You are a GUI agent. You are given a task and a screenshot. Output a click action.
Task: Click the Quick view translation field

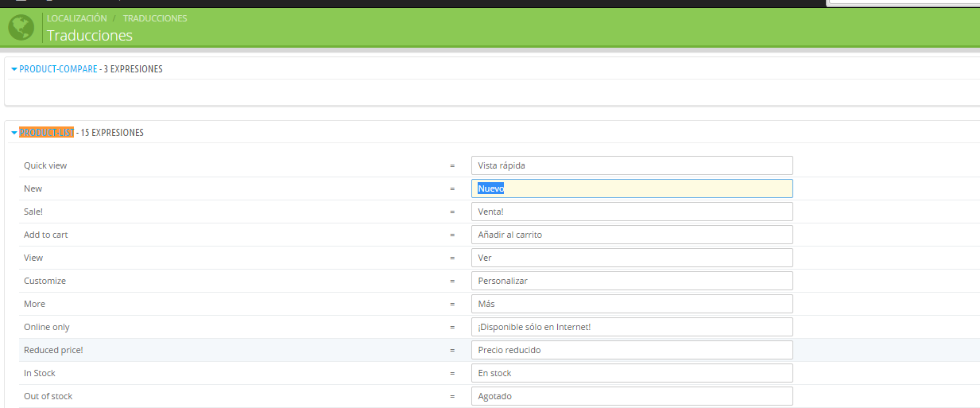tap(632, 165)
